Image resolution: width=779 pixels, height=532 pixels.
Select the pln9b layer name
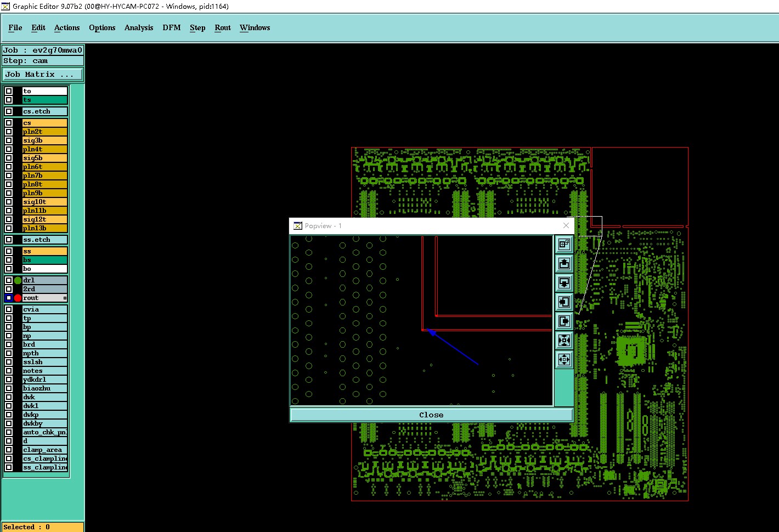coord(45,193)
